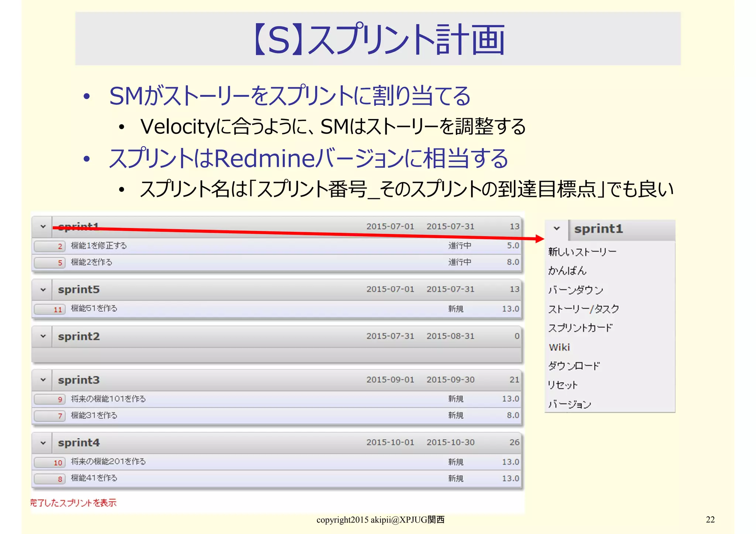Select story 機能31を作る

[94, 415]
